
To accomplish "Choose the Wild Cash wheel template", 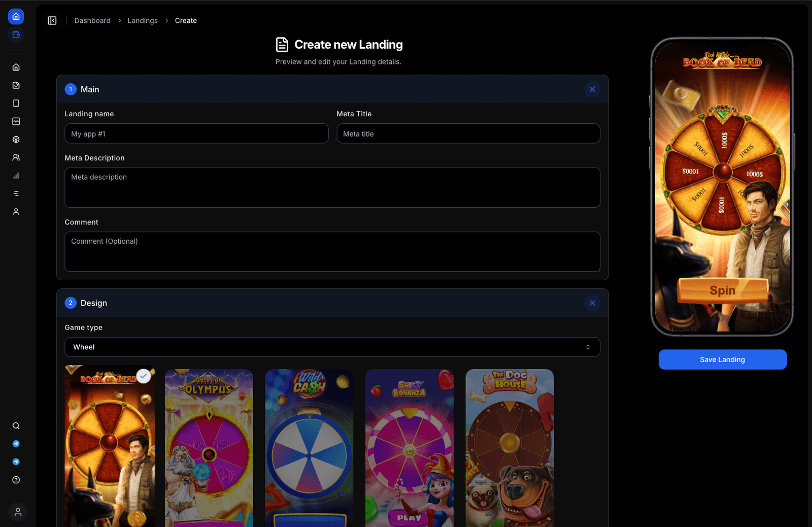I will click(309, 447).
